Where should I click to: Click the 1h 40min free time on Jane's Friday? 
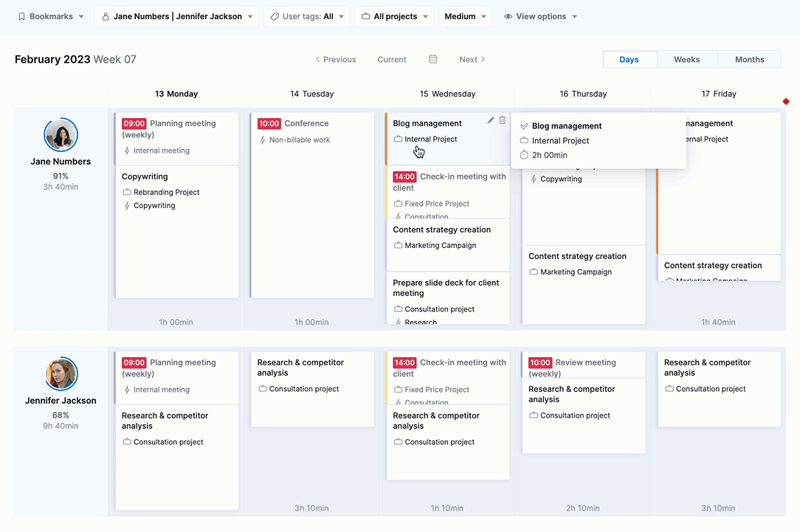(x=718, y=322)
